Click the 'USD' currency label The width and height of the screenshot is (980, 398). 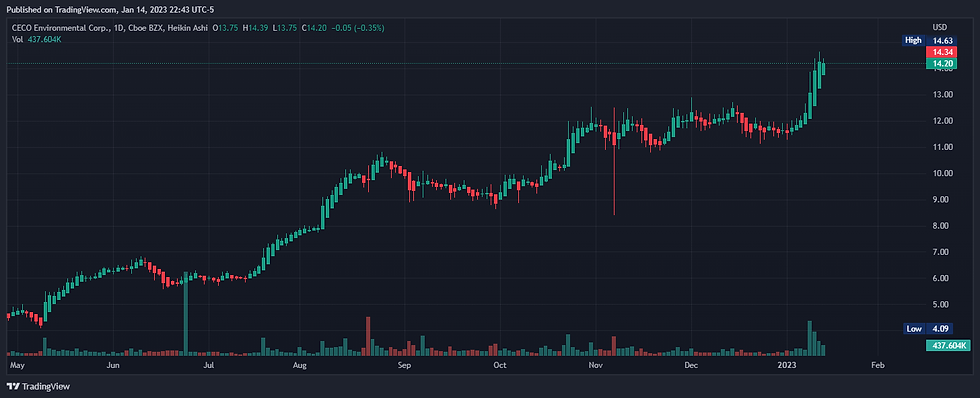coord(939,27)
